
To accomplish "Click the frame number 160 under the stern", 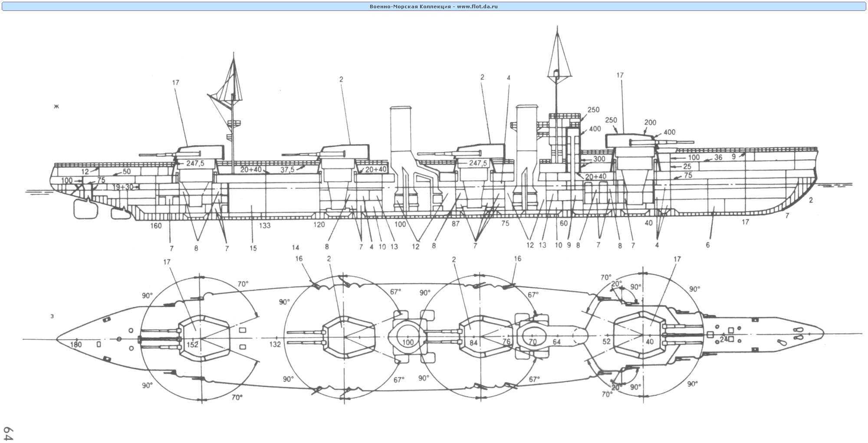I will pos(156,225).
